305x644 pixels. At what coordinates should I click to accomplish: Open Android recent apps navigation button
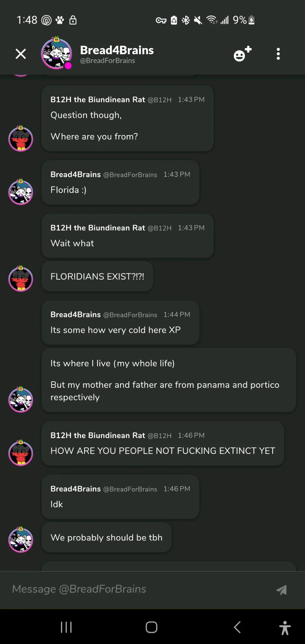[x=66, y=627]
